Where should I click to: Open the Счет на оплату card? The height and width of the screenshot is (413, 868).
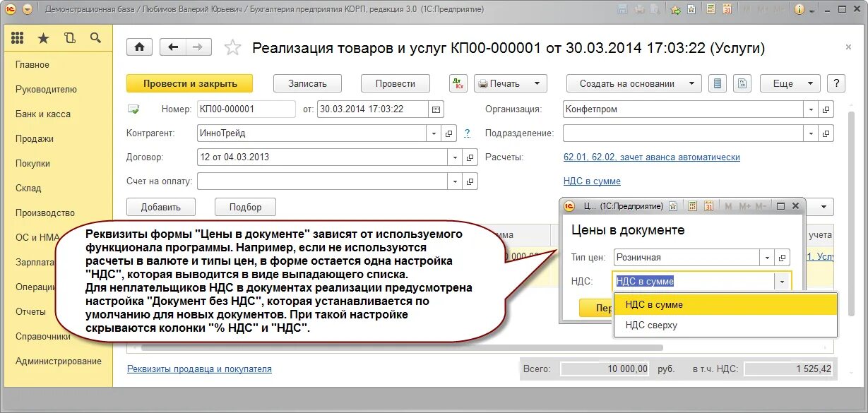pos(470,181)
